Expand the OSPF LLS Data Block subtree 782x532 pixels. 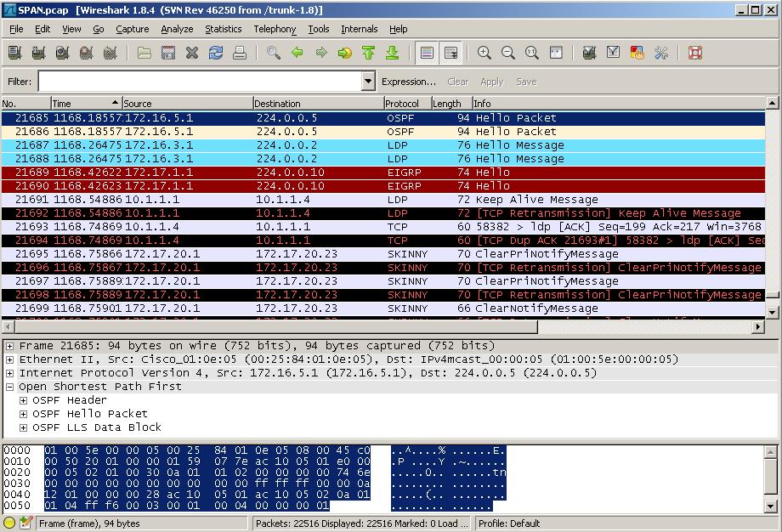coord(23,427)
